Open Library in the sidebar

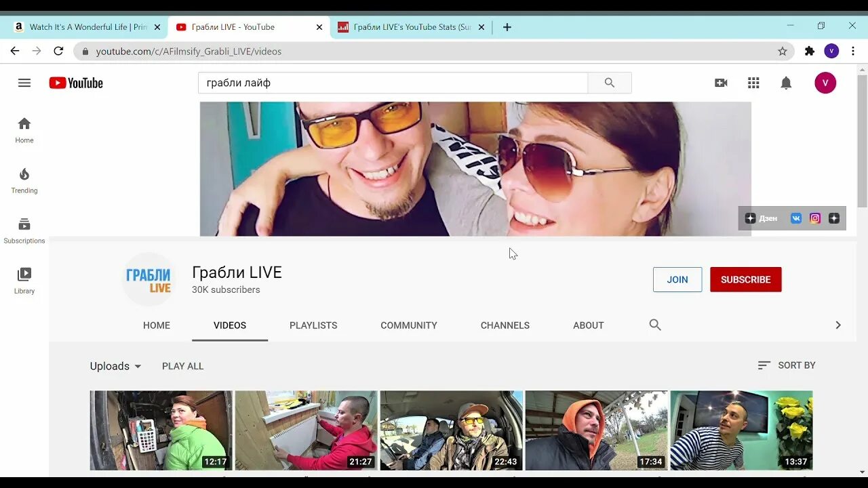24,281
